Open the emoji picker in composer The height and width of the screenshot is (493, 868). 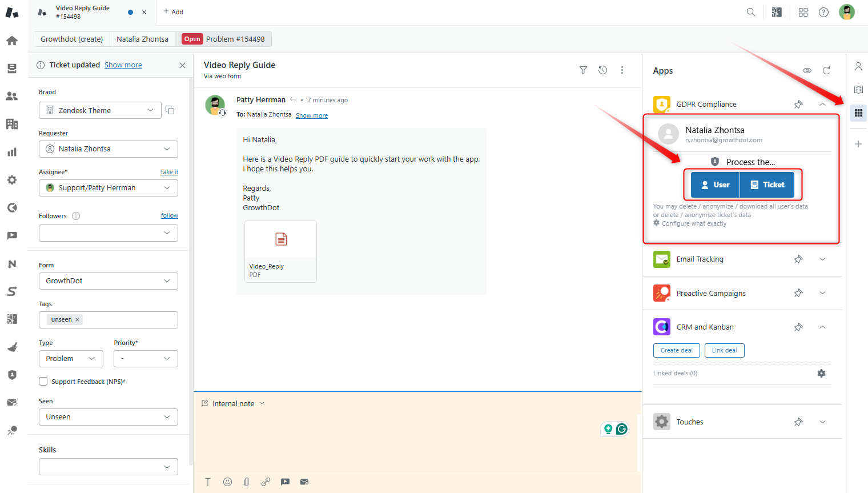(227, 482)
